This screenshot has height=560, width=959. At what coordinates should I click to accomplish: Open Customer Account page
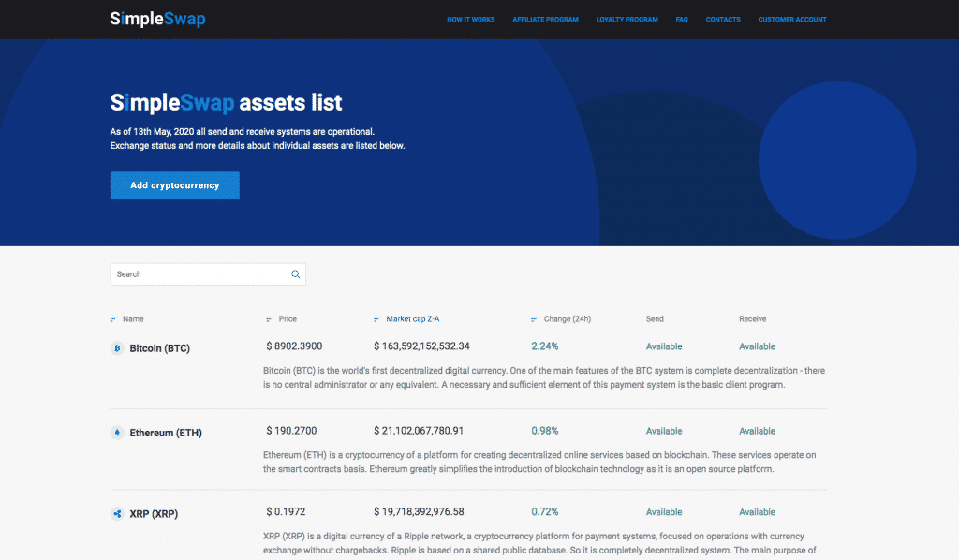coord(792,20)
